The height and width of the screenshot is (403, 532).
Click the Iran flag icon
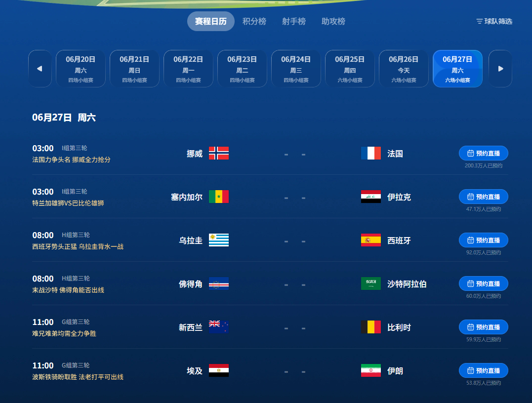point(371,370)
